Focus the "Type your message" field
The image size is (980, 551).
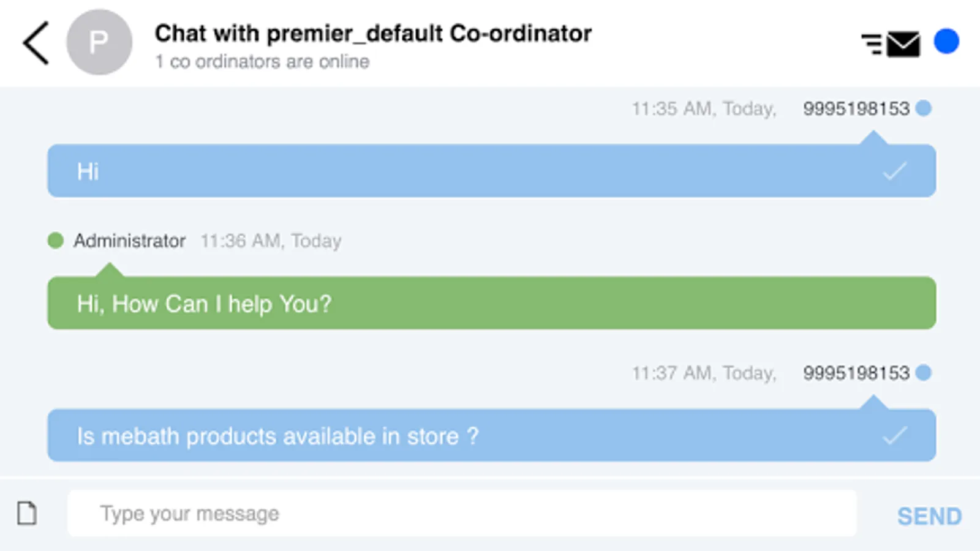point(462,513)
